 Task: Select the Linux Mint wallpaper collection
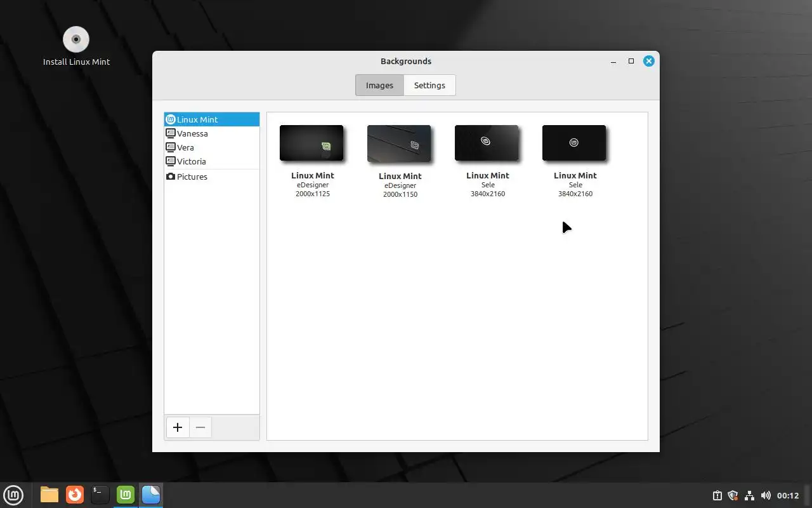212,119
